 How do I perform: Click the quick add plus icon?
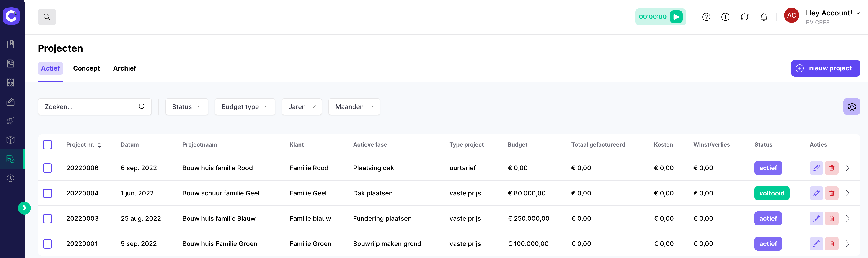[x=725, y=17]
